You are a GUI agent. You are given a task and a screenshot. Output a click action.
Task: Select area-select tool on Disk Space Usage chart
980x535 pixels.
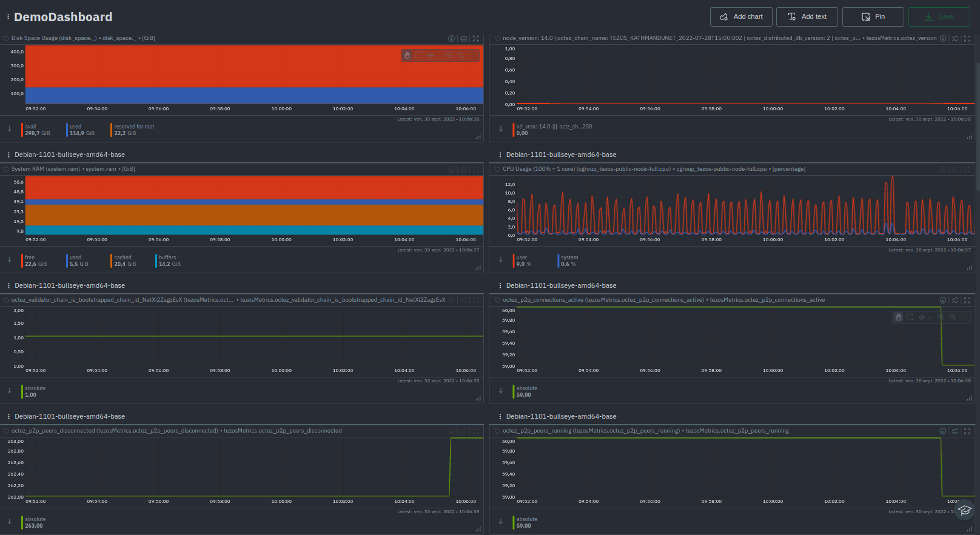(418, 55)
